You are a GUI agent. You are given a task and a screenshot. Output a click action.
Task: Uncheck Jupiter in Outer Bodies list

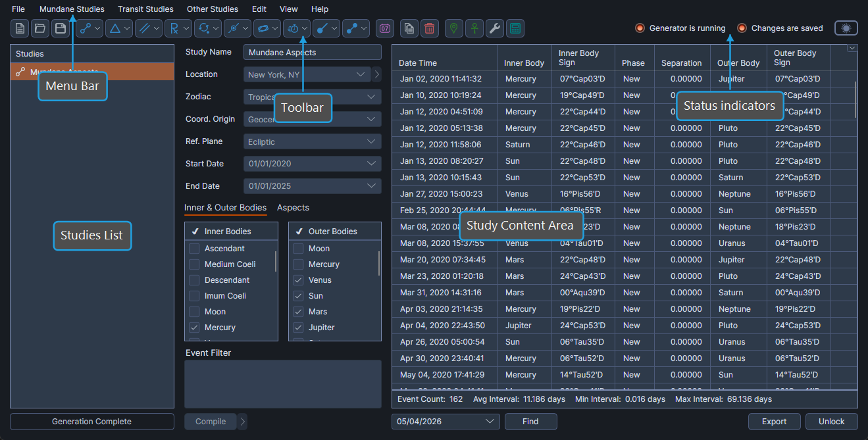tap(298, 328)
